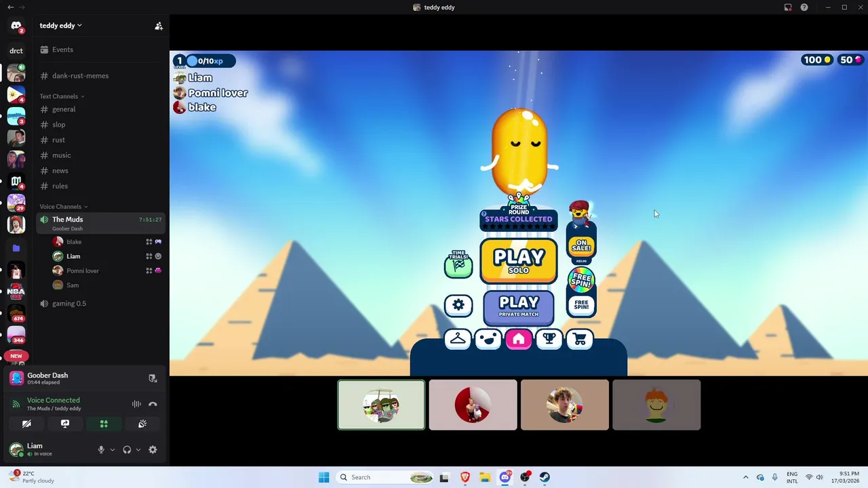Open Steam from the taskbar
Viewport: 868px width, 488px height.
tap(545, 477)
